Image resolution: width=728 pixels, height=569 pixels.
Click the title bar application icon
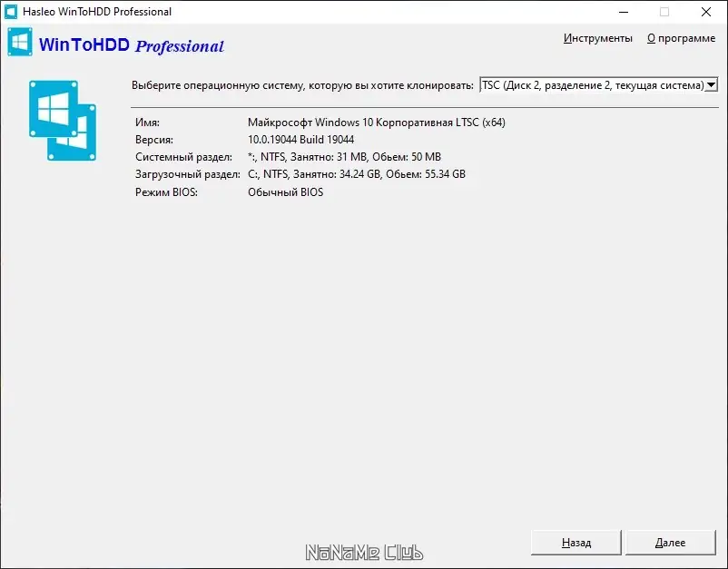[x=11, y=12]
